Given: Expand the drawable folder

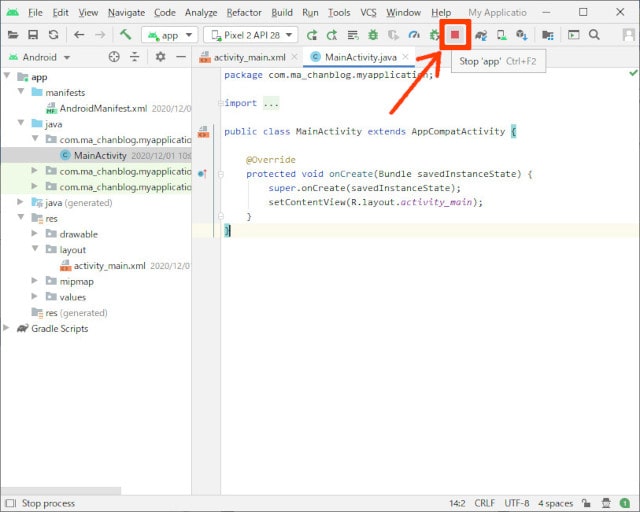Looking at the screenshot, I should [35, 233].
